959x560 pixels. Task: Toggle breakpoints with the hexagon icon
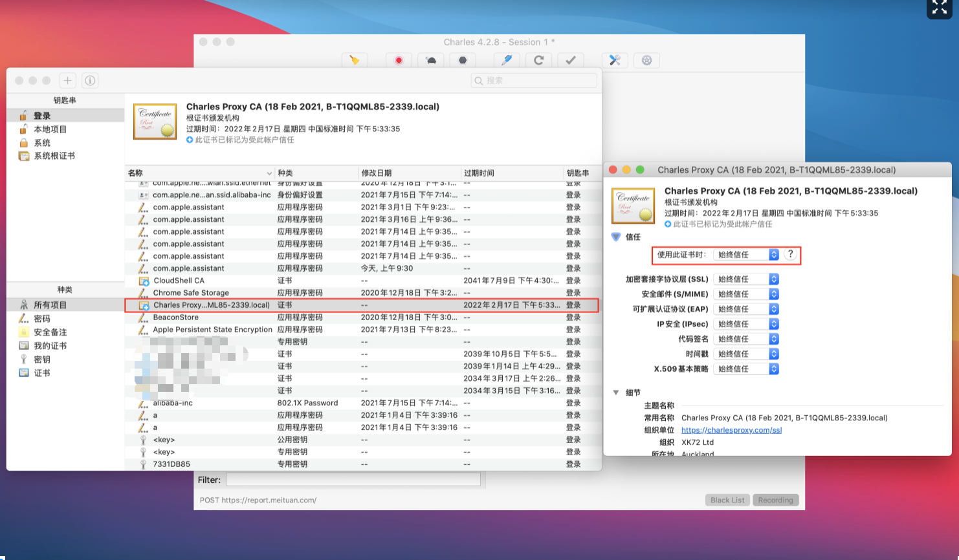tap(462, 60)
